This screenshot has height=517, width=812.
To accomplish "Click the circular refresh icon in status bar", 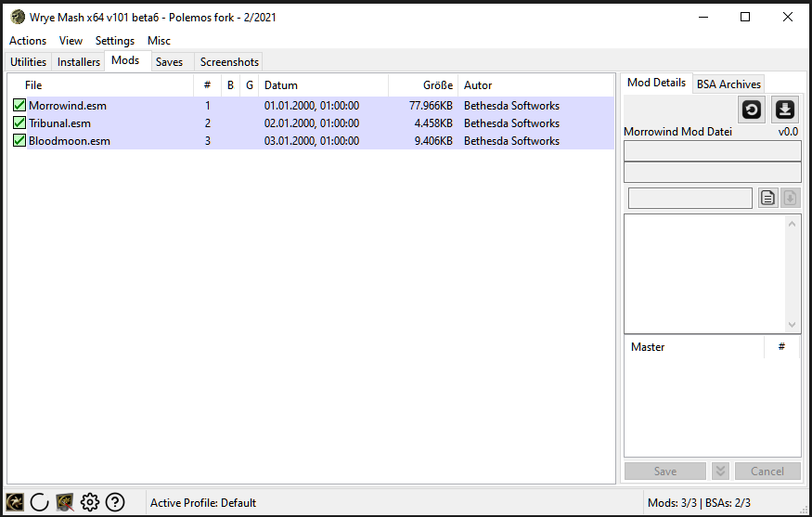I will [x=40, y=502].
